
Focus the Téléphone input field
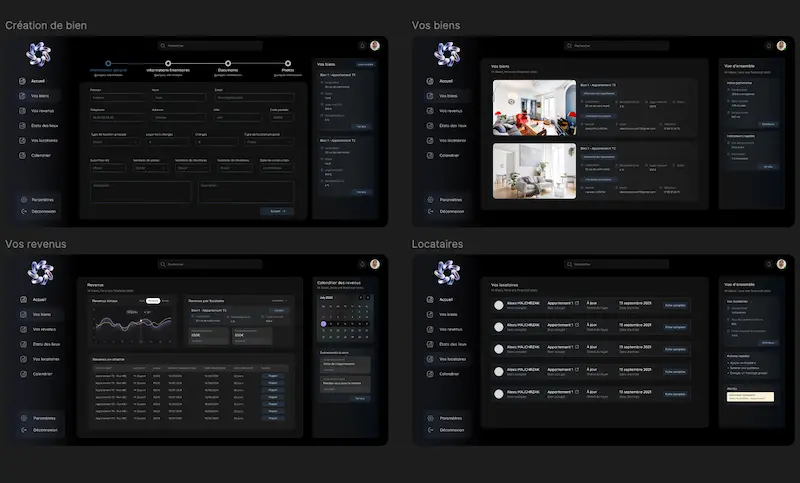118,117
